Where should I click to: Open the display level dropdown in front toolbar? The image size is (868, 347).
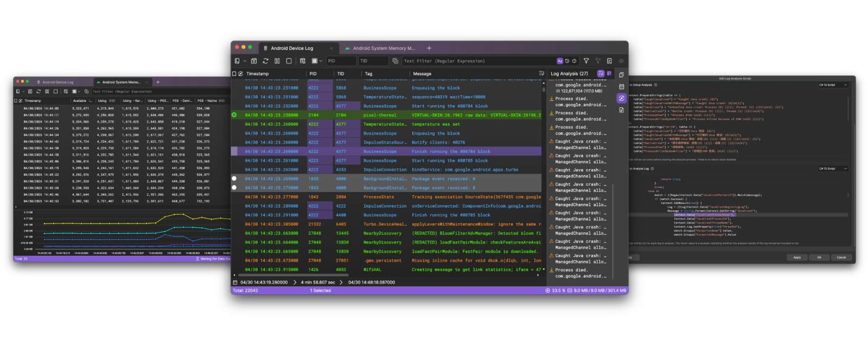317,61
